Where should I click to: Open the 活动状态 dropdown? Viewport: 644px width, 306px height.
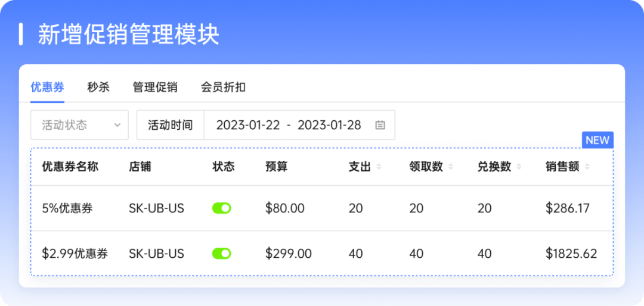[79, 125]
